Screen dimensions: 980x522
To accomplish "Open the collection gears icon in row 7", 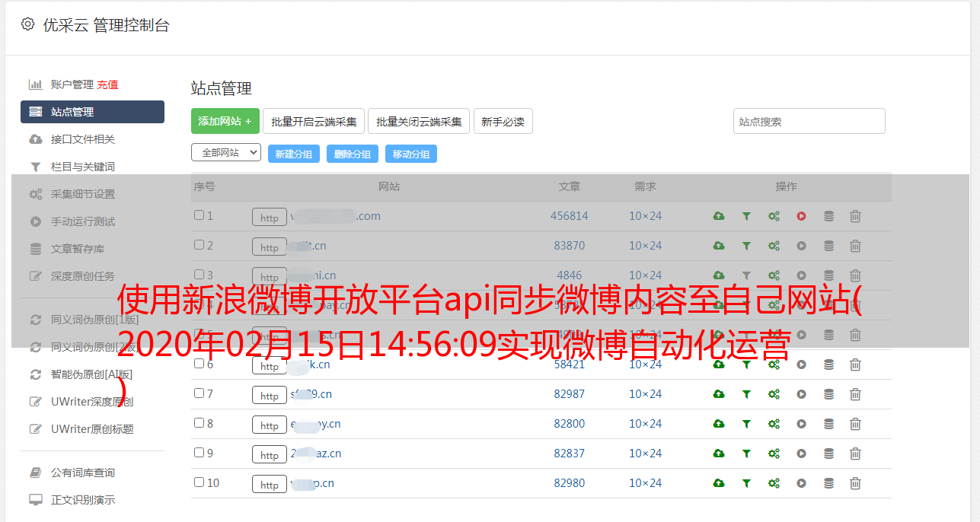I will (774, 394).
